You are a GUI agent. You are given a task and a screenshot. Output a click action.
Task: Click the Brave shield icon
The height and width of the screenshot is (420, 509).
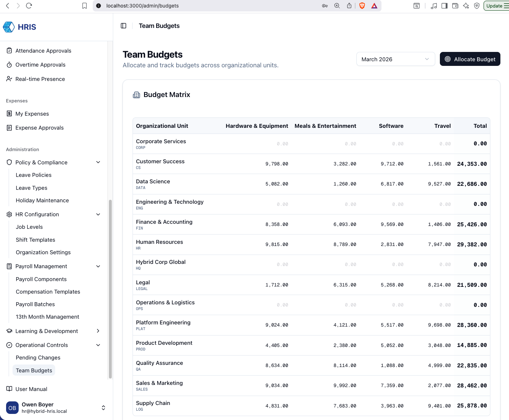click(x=362, y=6)
